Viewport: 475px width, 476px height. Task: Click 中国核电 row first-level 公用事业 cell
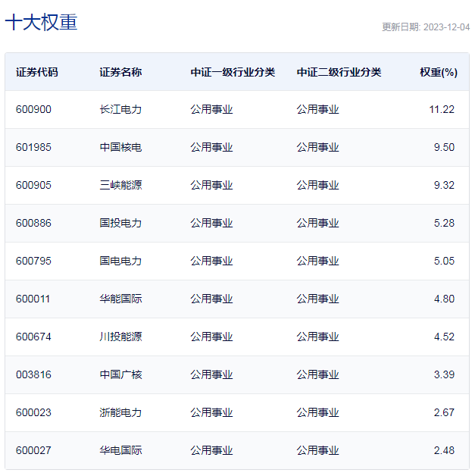(211, 147)
